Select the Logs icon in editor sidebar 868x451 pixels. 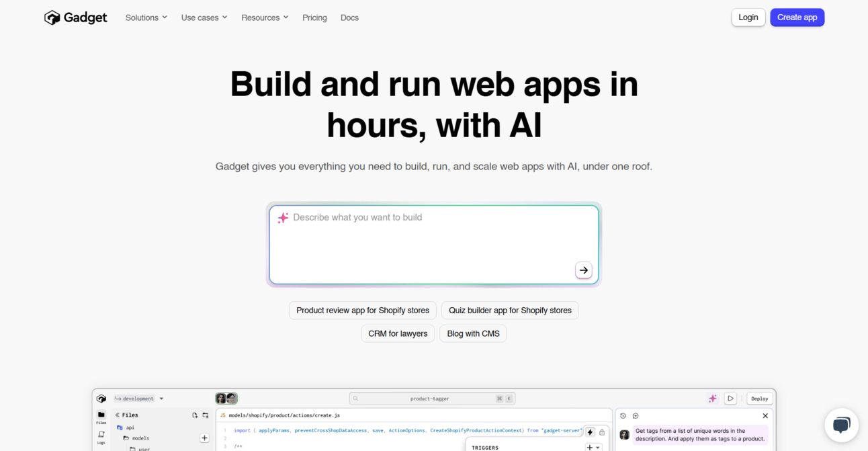pyautogui.click(x=101, y=438)
